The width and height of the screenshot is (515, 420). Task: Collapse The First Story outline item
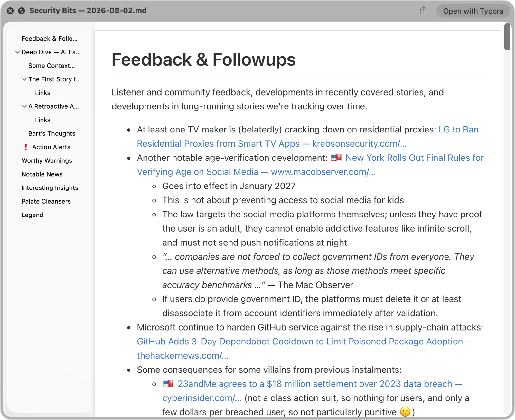pos(24,79)
